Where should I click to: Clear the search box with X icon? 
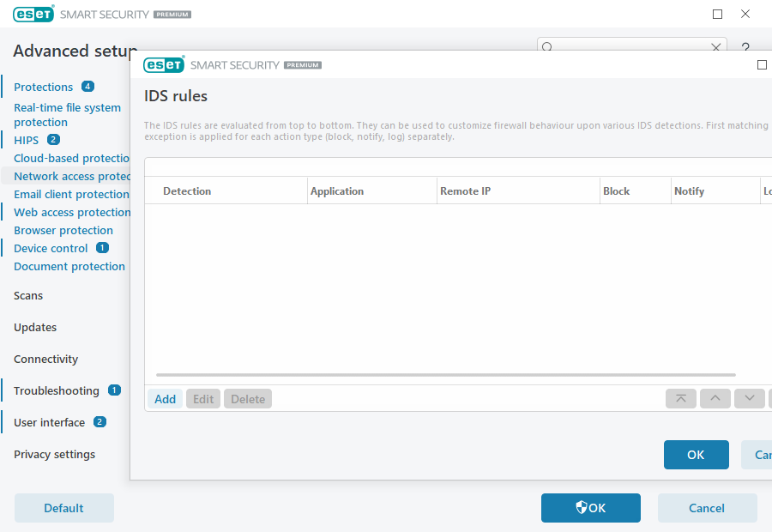tap(717, 48)
